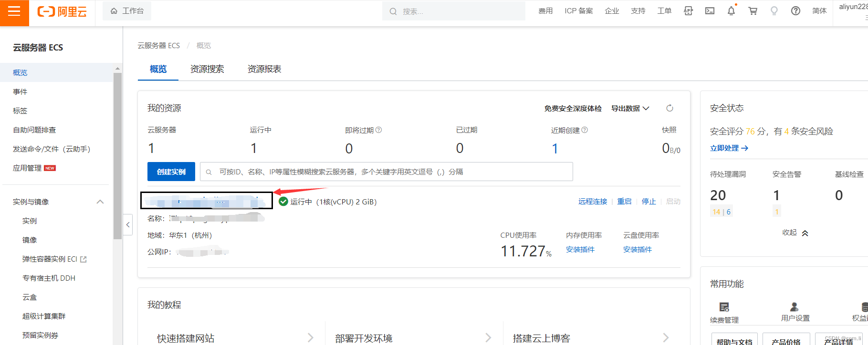Focus the top search box
The image size is (868, 345).
click(453, 11)
